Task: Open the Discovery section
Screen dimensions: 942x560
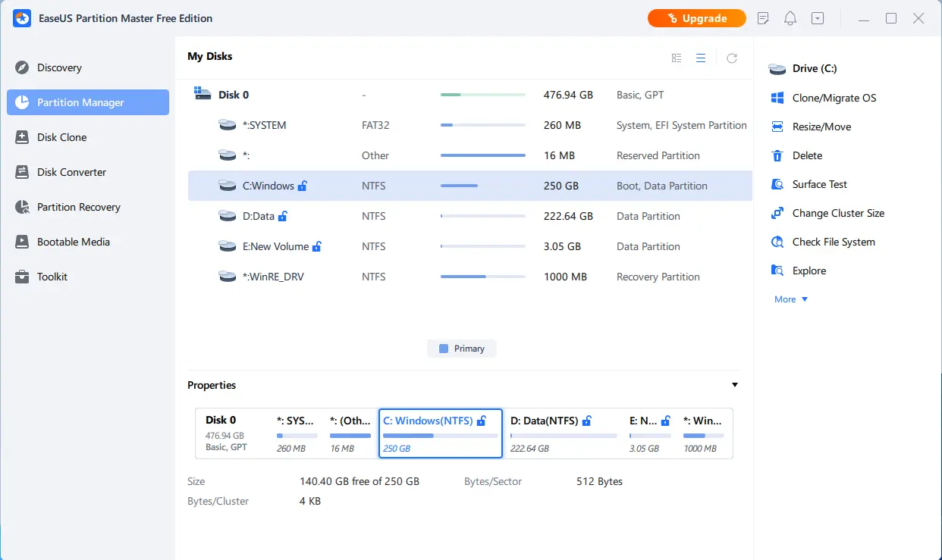Action: click(x=88, y=67)
